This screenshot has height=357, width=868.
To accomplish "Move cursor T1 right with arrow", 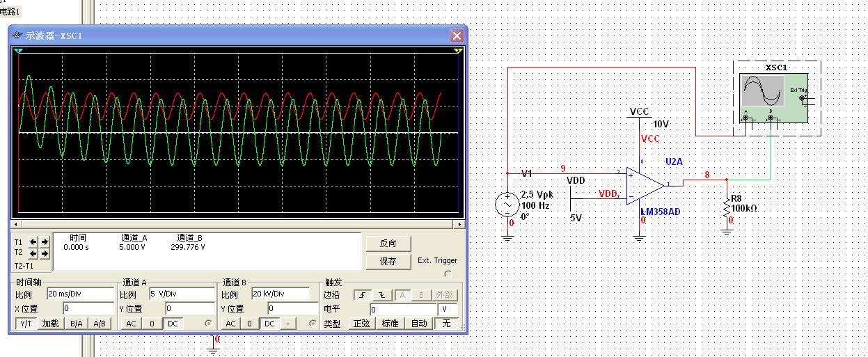I will [x=45, y=241].
